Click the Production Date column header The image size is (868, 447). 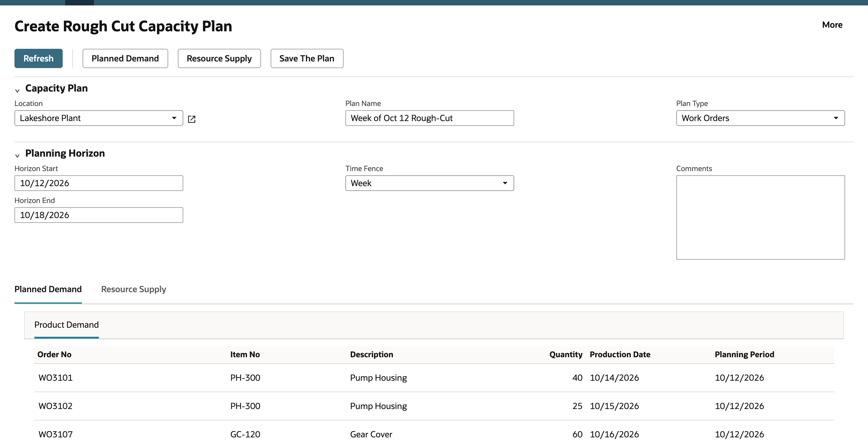[x=620, y=354]
